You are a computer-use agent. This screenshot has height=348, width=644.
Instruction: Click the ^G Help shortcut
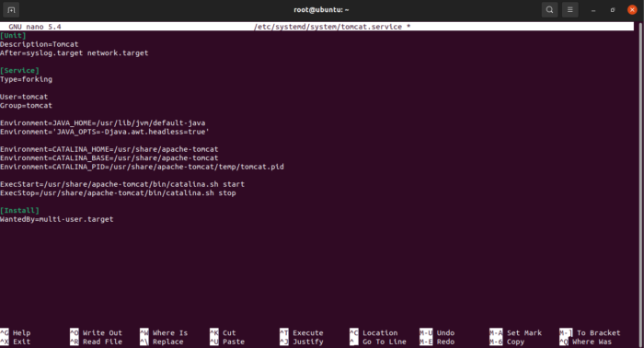[x=16, y=332]
